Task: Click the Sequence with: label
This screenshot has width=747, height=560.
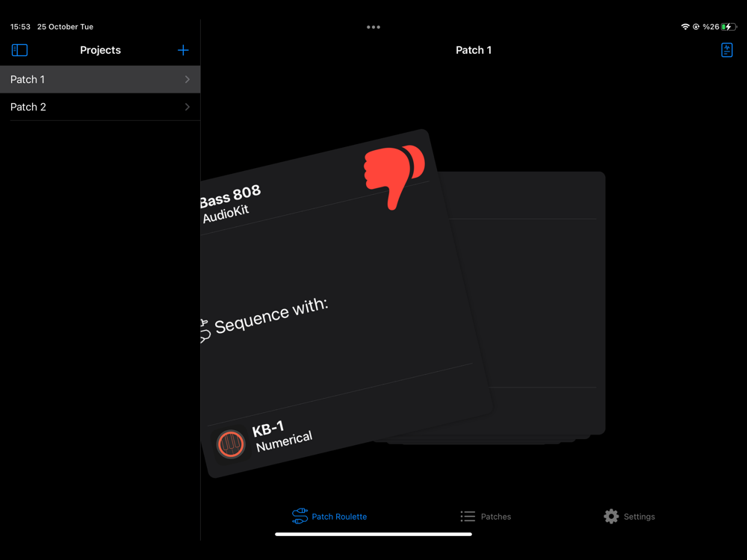Action: coord(272,316)
